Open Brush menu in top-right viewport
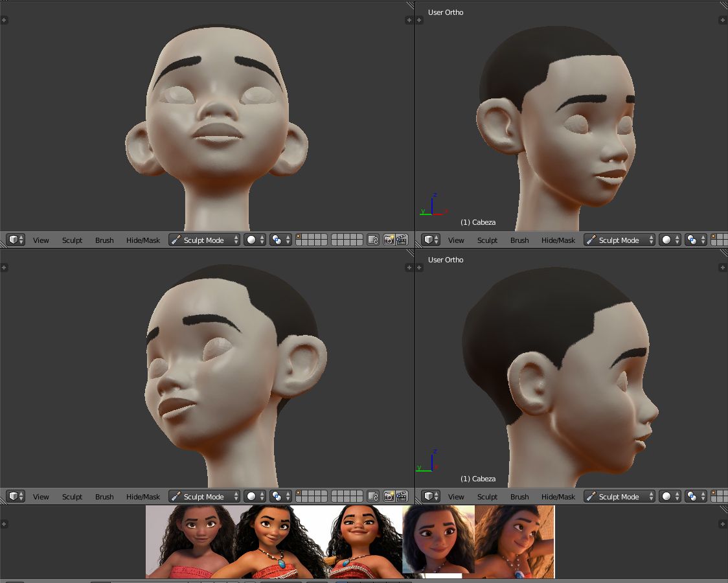The height and width of the screenshot is (583, 728). point(519,240)
